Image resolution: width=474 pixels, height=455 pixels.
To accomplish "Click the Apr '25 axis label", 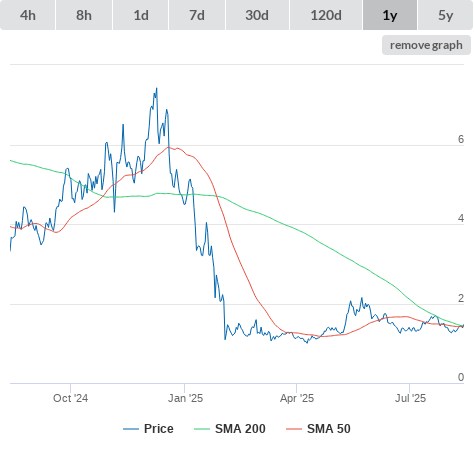I will [297, 398].
